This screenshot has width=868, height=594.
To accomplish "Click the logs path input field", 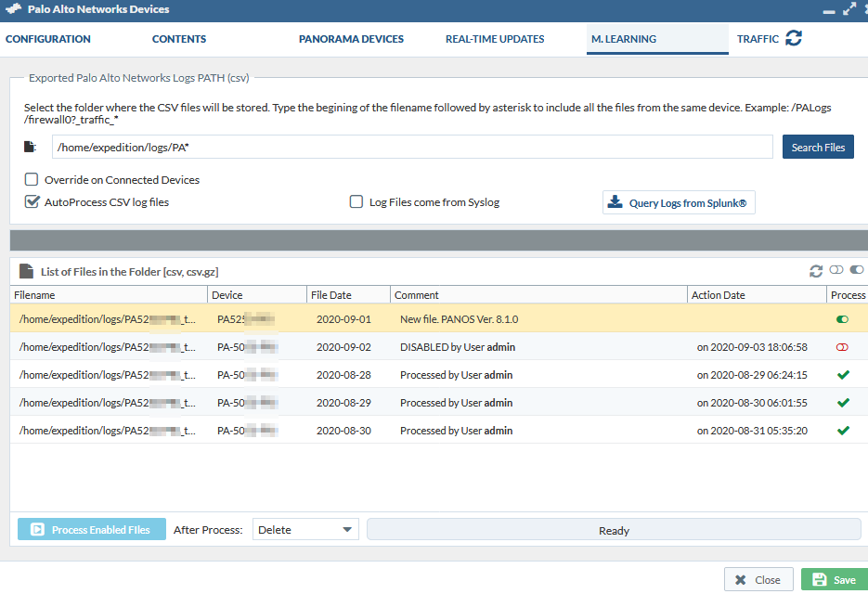I will (x=412, y=147).
